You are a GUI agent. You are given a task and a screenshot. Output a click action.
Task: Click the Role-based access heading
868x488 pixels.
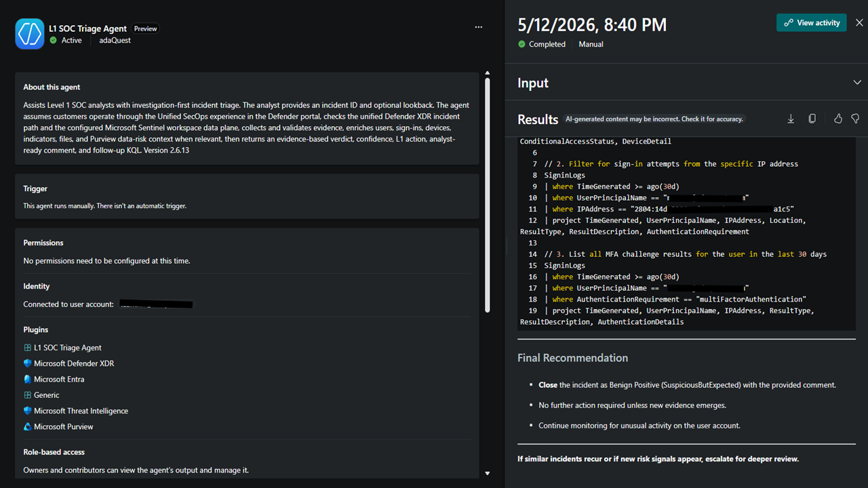[54, 451]
